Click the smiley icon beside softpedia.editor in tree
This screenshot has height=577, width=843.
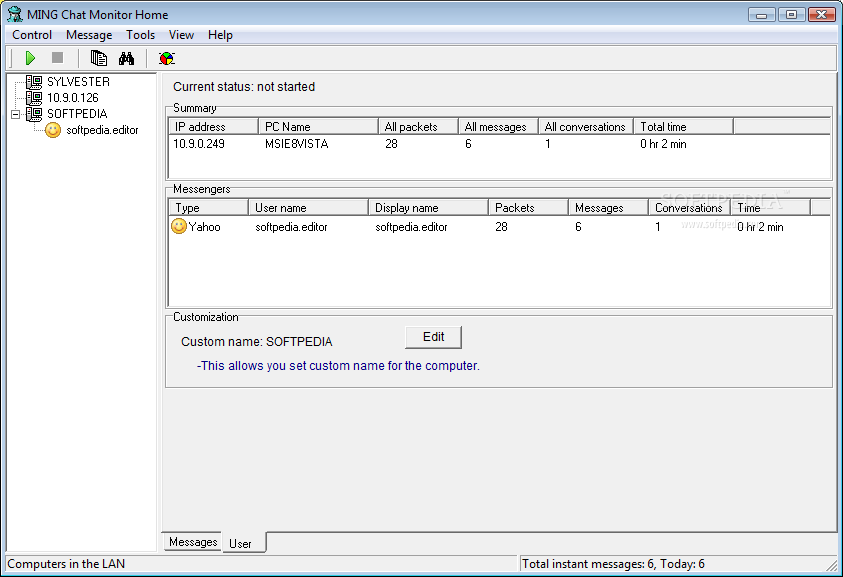(x=53, y=130)
